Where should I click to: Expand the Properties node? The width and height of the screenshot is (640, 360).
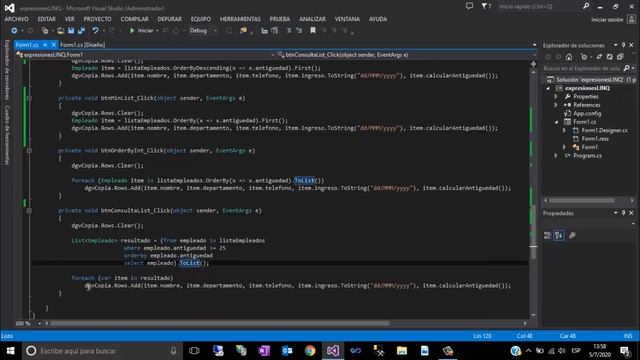point(556,97)
